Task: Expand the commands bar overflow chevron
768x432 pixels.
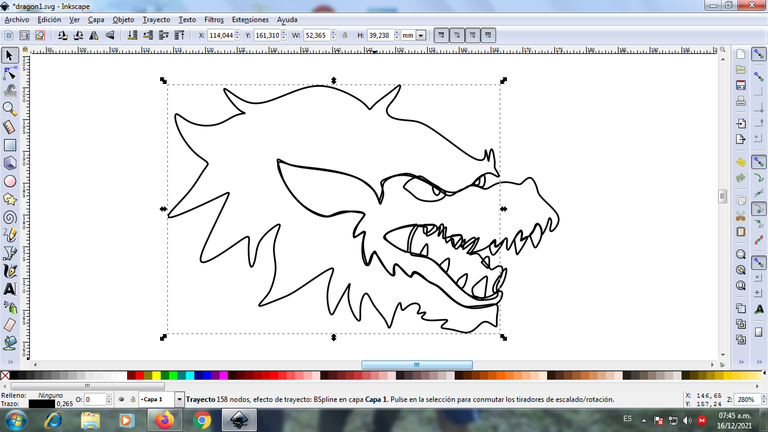Action: click(741, 362)
